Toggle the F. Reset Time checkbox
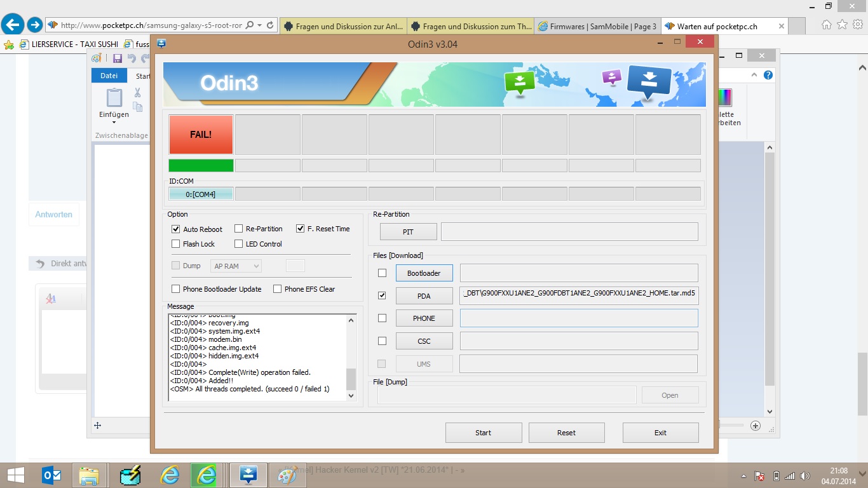This screenshot has height=488, width=868. 301,229
